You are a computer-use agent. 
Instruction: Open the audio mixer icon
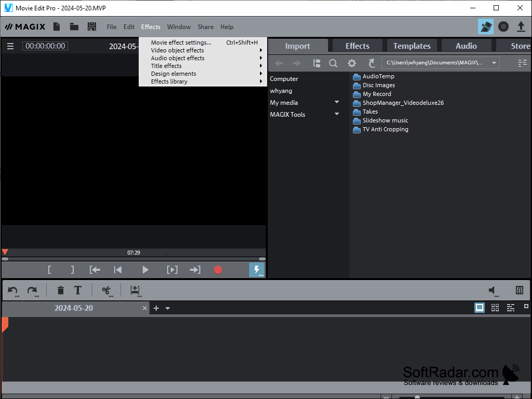(519, 290)
